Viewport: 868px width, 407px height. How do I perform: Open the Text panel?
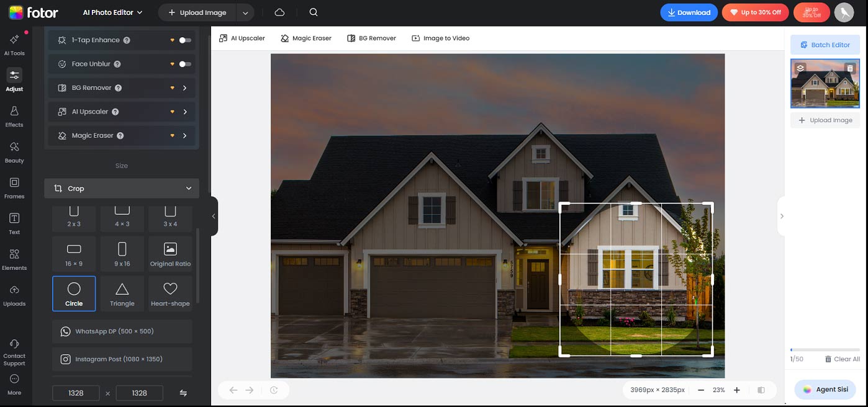pyautogui.click(x=14, y=223)
